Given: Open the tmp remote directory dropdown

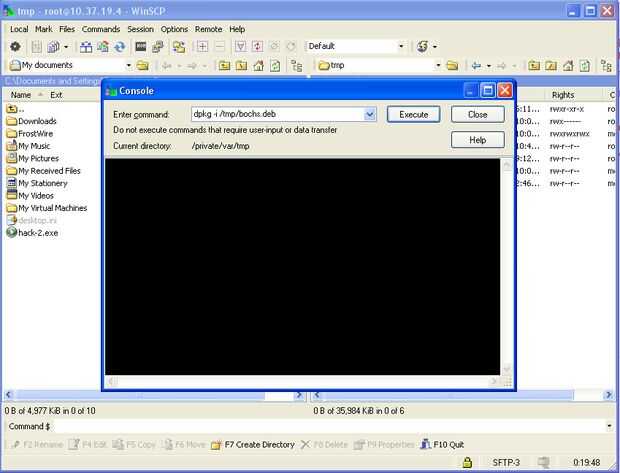Looking at the screenshot, I should (438, 65).
